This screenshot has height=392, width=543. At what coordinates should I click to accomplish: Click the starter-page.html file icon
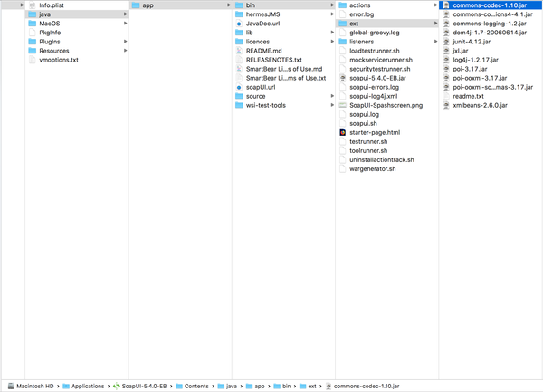click(x=343, y=132)
